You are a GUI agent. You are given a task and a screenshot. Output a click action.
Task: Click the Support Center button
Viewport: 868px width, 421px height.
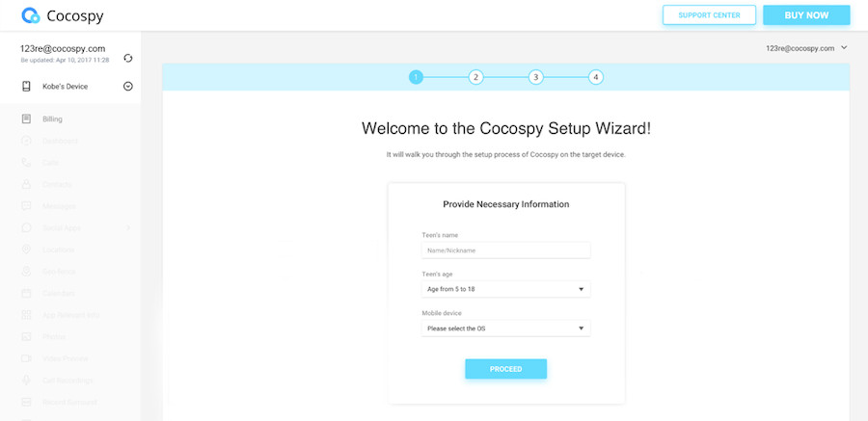click(x=709, y=15)
